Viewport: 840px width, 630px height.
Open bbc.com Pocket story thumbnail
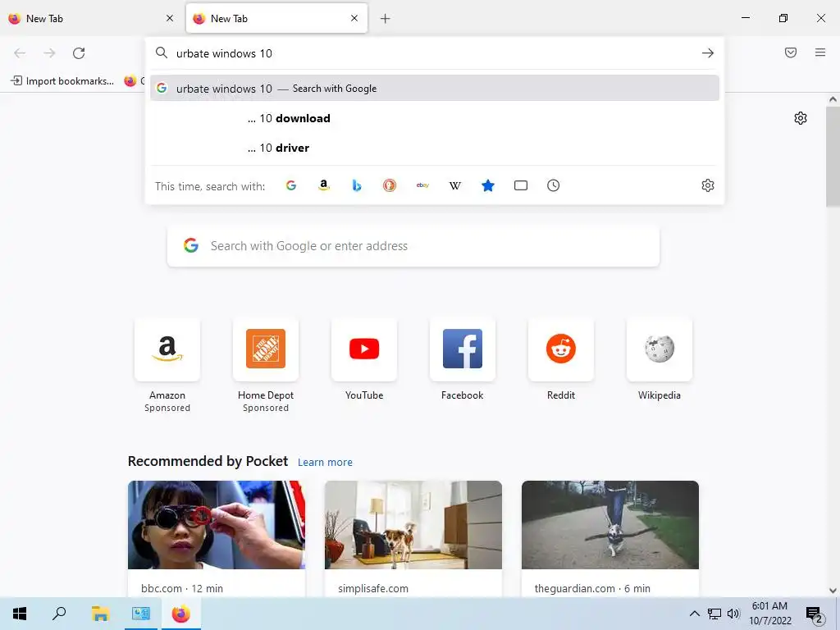coord(217,525)
